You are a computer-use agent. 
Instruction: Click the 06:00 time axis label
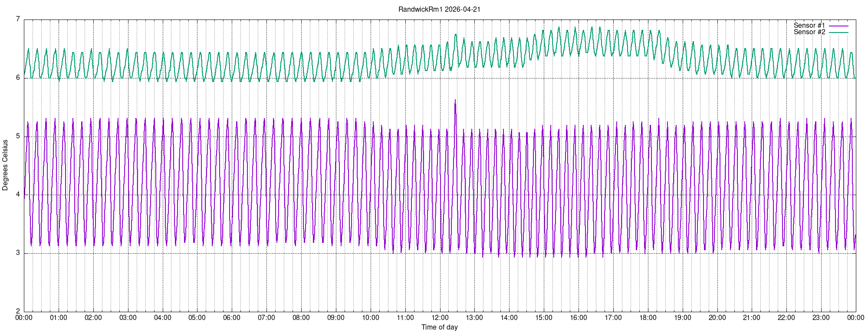232,318
